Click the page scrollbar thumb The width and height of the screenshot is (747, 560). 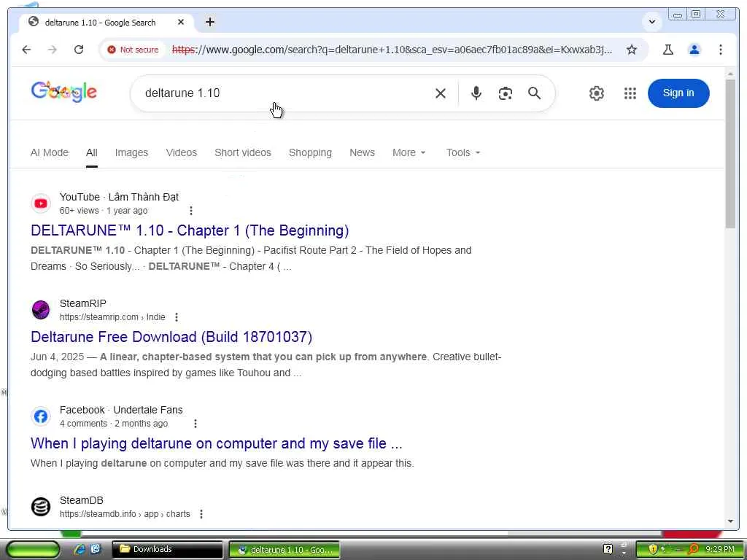point(730,153)
